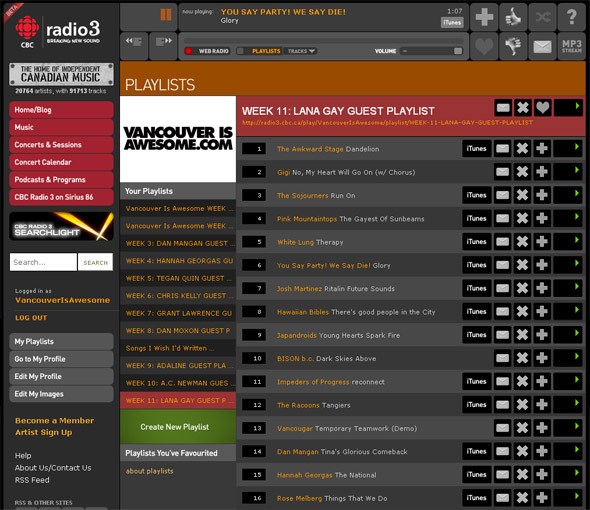The width and height of the screenshot is (590, 510).
Task: Click the Week 11 playlist URL
Action: point(387,122)
